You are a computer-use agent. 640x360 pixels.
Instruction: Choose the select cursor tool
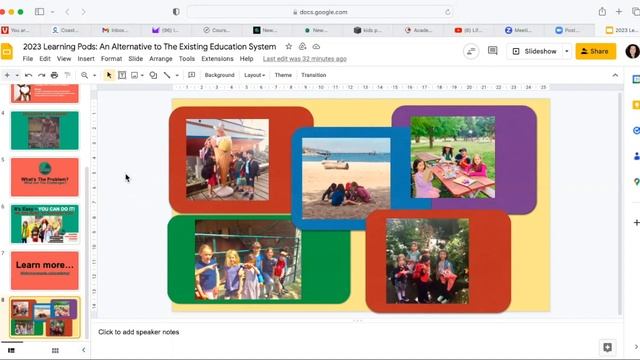click(x=109, y=75)
